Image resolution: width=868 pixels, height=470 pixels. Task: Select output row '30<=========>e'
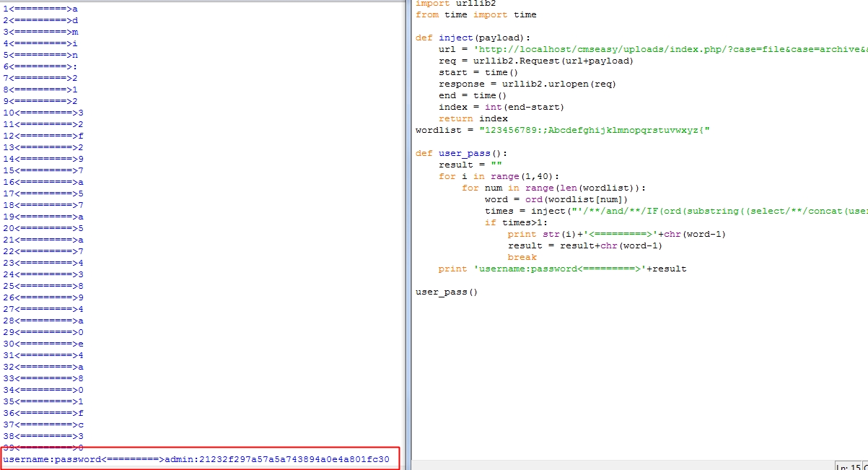[43, 344]
